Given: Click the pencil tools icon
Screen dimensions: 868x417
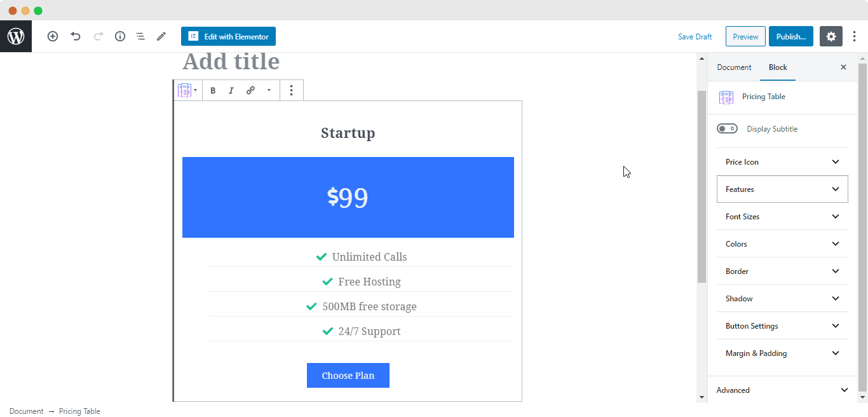Looking at the screenshot, I should [161, 36].
